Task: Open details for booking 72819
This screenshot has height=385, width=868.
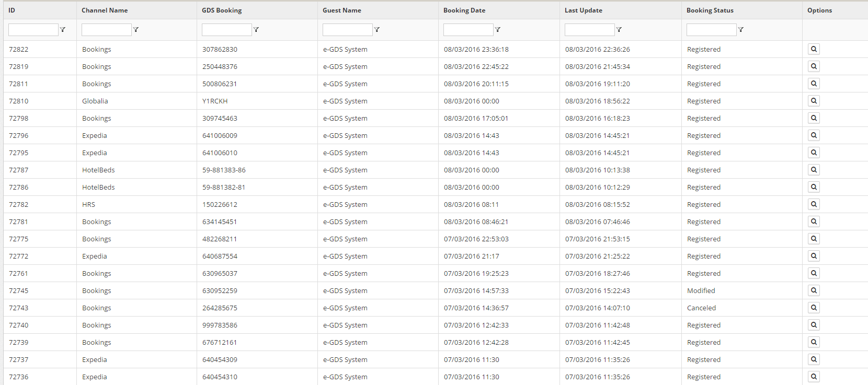Action: click(x=814, y=66)
